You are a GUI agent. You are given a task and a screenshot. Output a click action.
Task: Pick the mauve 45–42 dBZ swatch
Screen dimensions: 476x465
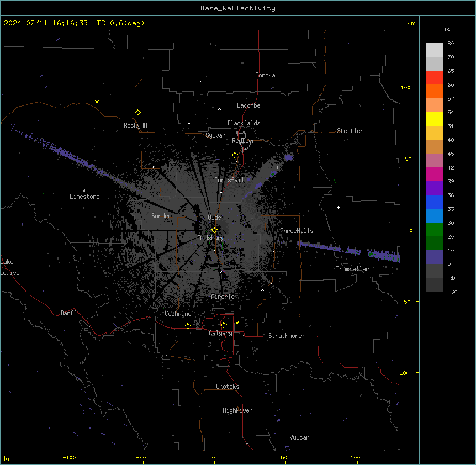(x=434, y=160)
